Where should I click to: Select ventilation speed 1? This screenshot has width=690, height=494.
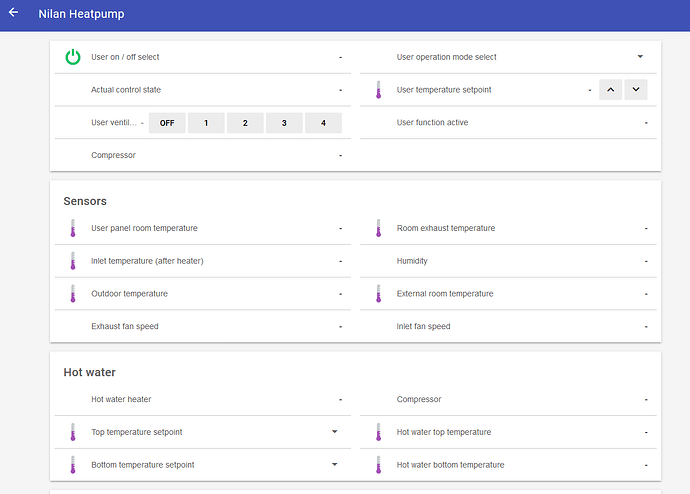[x=206, y=123]
